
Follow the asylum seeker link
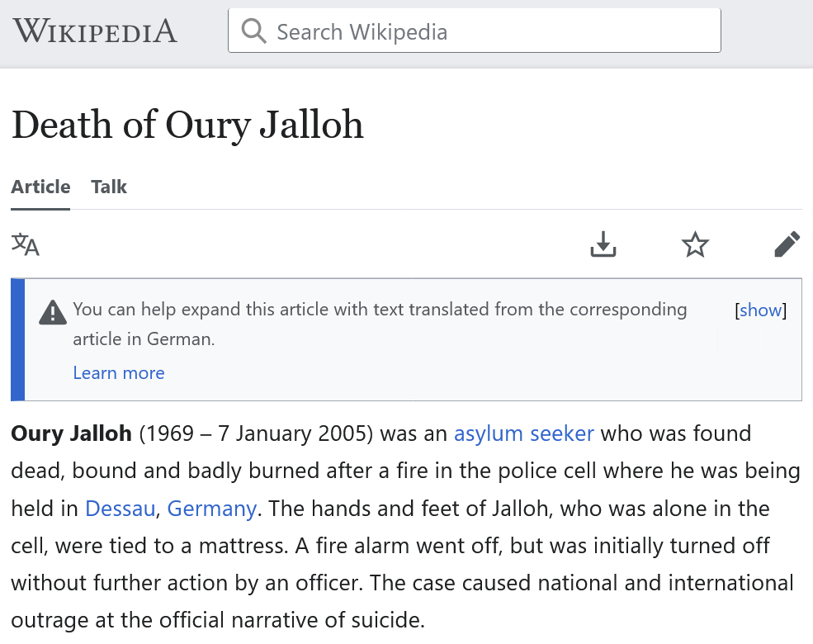pyautogui.click(x=524, y=433)
